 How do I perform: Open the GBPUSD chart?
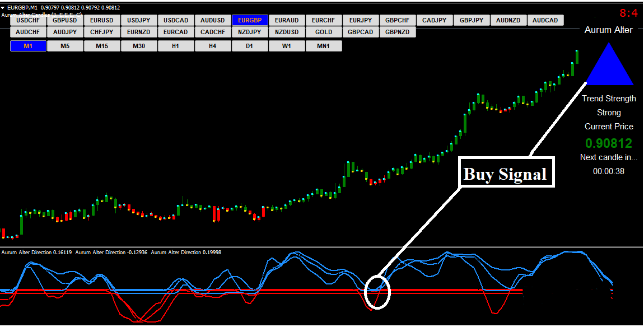pyautogui.click(x=65, y=20)
